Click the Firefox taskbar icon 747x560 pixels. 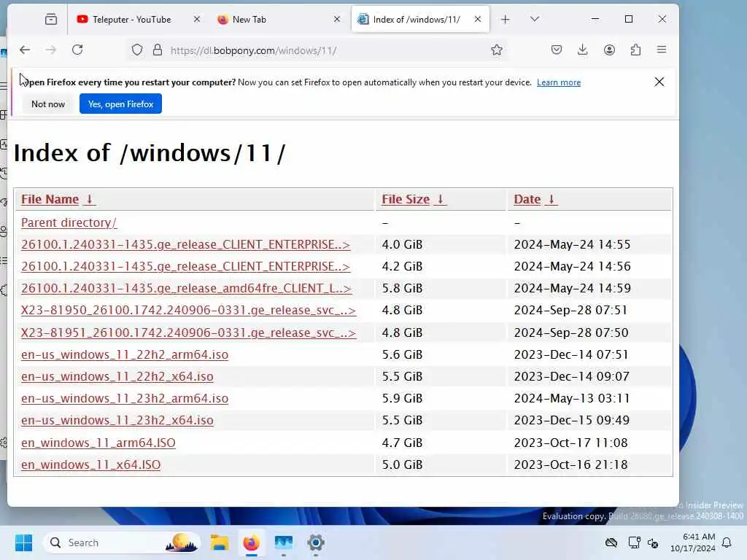[x=252, y=542]
